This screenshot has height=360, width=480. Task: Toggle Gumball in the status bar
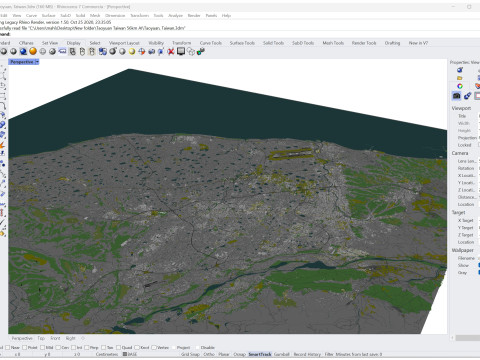click(x=282, y=354)
